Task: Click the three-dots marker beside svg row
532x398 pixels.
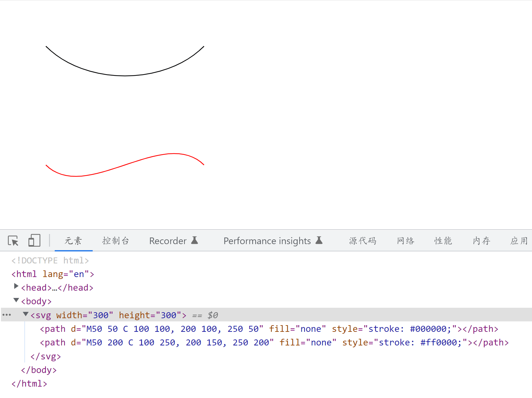Action: pos(7,315)
